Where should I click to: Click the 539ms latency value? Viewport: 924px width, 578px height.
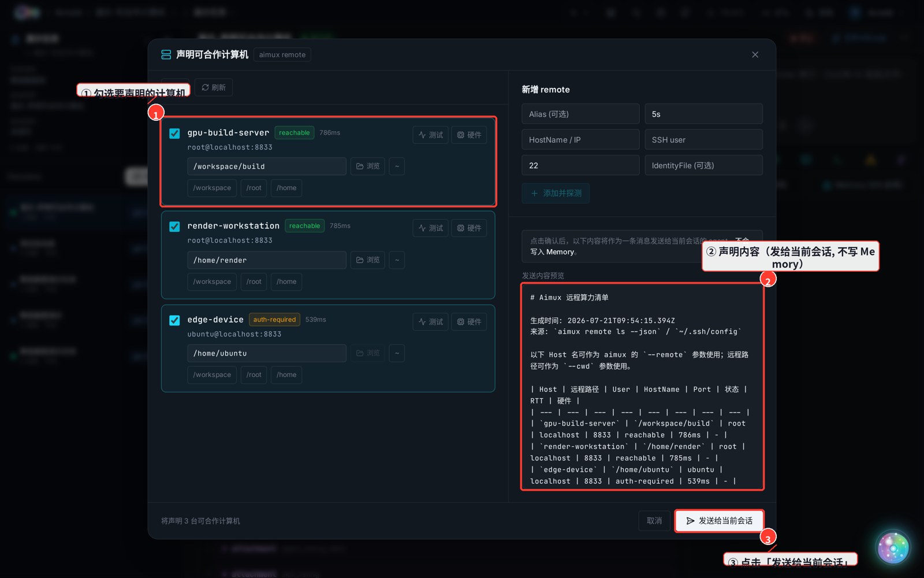(316, 320)
